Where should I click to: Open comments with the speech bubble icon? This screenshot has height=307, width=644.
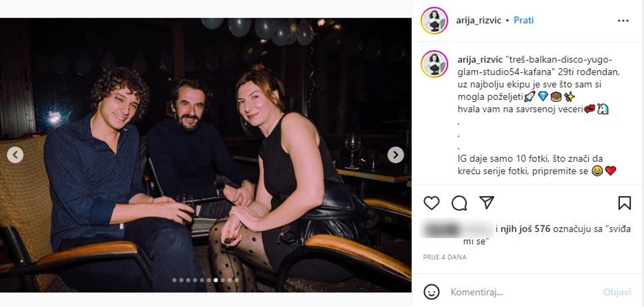[x=459, y=203]
